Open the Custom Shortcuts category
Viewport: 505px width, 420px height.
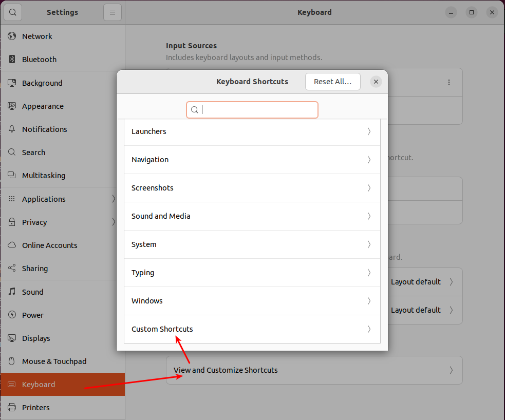252,329
